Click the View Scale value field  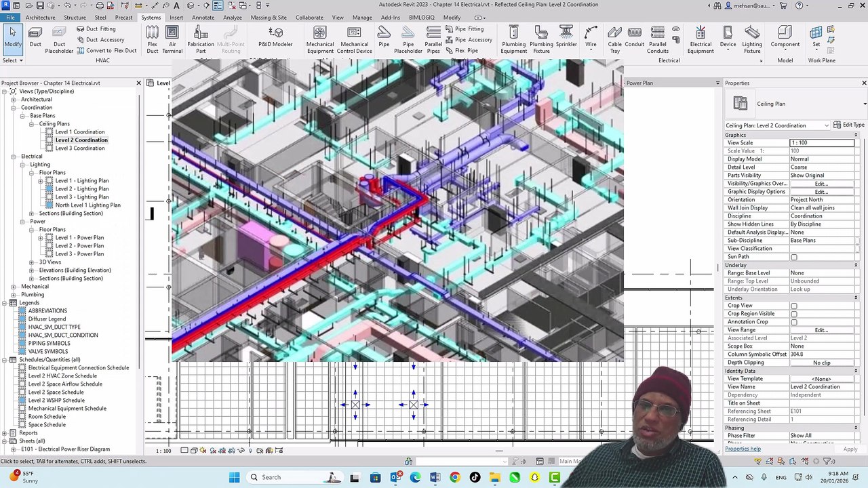[x=821, y=143]
